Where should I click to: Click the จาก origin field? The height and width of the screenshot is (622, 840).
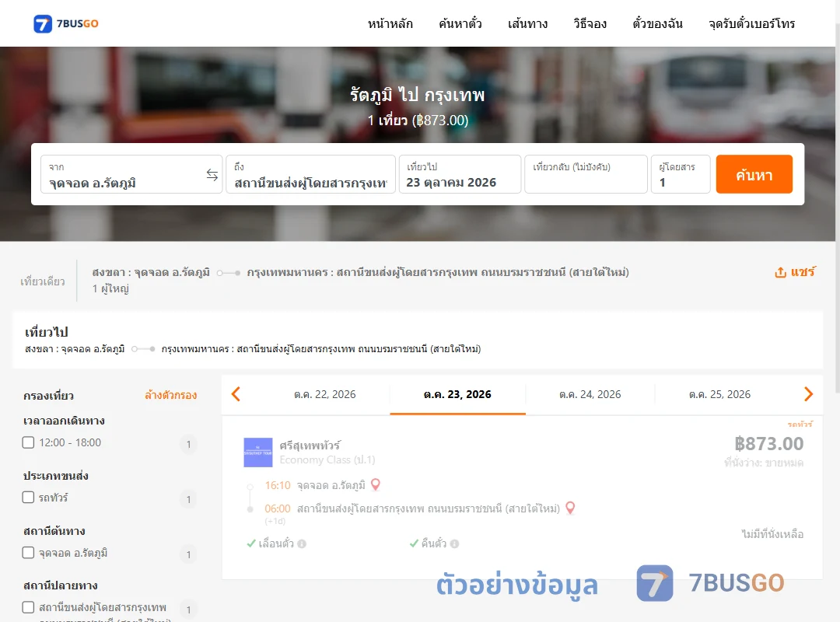[x=131, y=174]
